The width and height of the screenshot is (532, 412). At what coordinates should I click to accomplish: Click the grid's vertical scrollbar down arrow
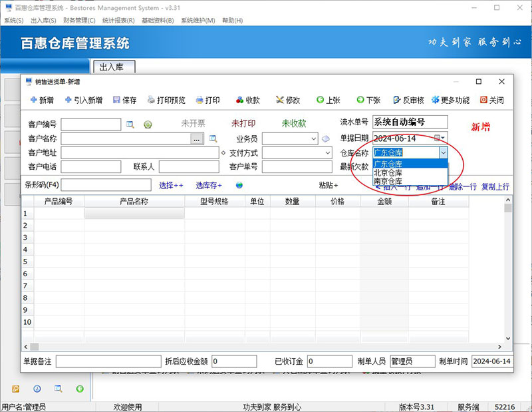[x=508, y=338]
